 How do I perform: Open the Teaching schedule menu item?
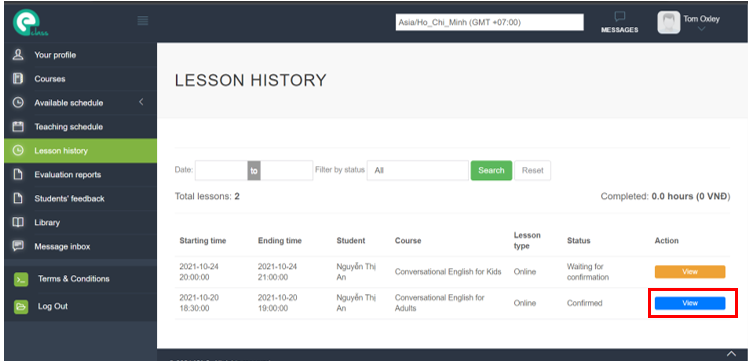coord(80,127)
